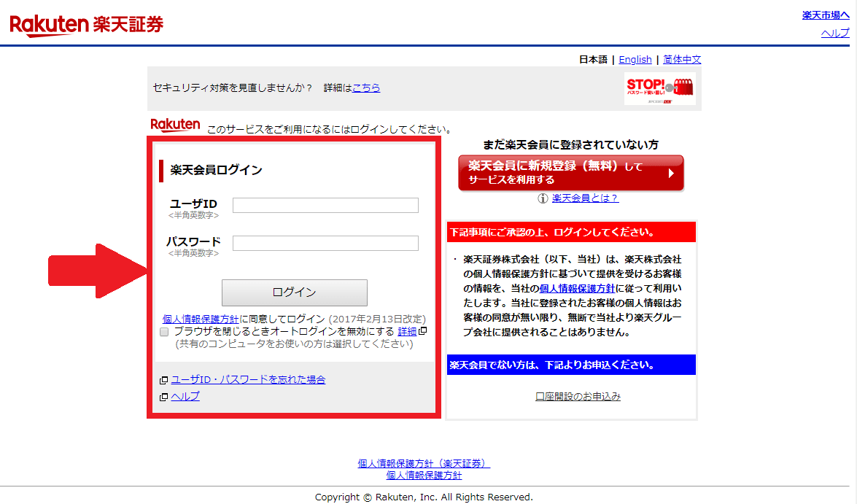Click the small Rakuten logo above the login box
Viewport: 857px width, 504px height.
click(175, 125)
